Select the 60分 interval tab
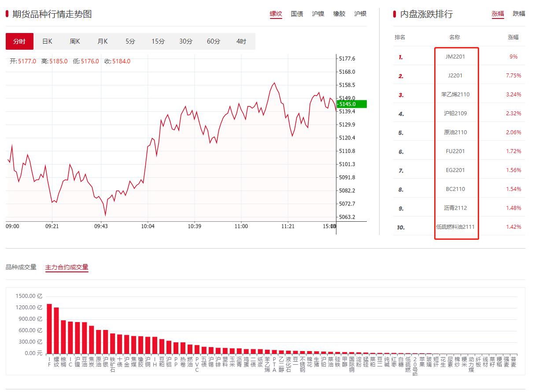The image size is (539, 392). pos(213,40)
